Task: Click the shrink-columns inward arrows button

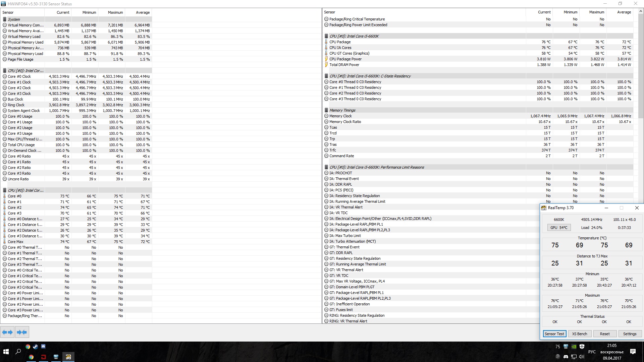Action: [22, 332]
